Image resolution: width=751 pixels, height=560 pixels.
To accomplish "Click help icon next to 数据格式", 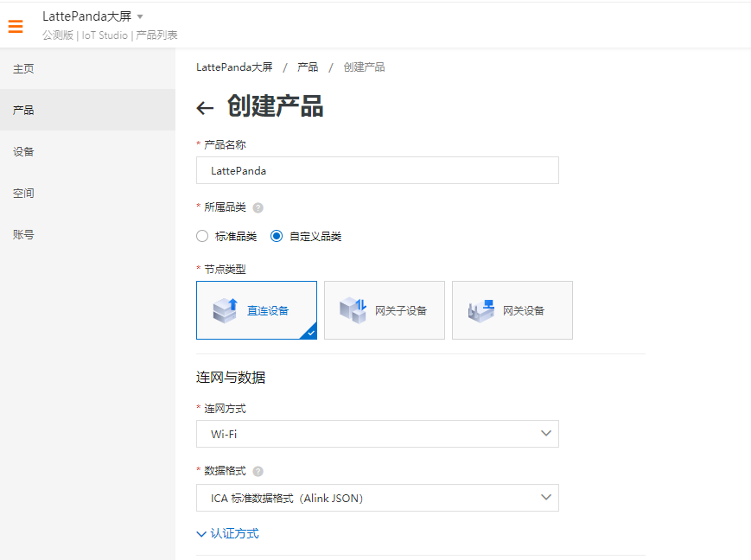I will pyautogui.click(x=258, y=471).
